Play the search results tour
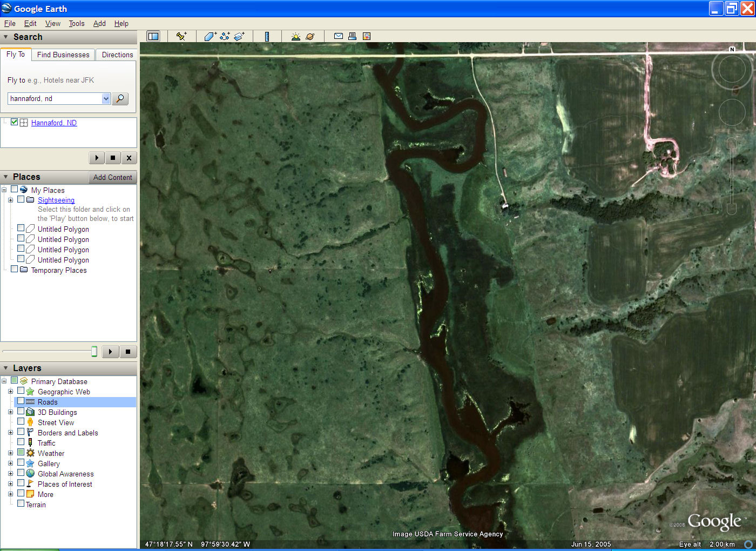 97,158
